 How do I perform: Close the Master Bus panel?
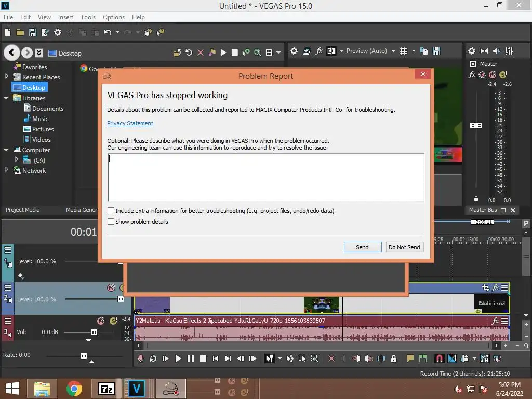(513, 210)
